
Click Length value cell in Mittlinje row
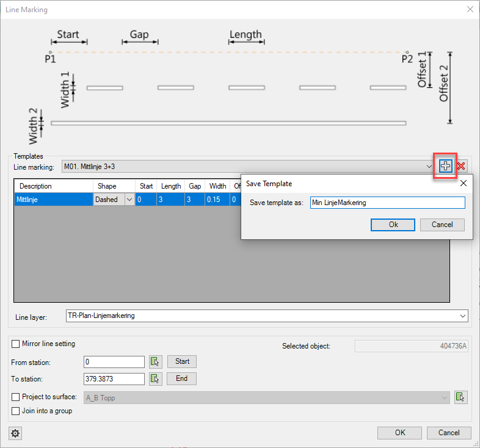pos(171,200)
